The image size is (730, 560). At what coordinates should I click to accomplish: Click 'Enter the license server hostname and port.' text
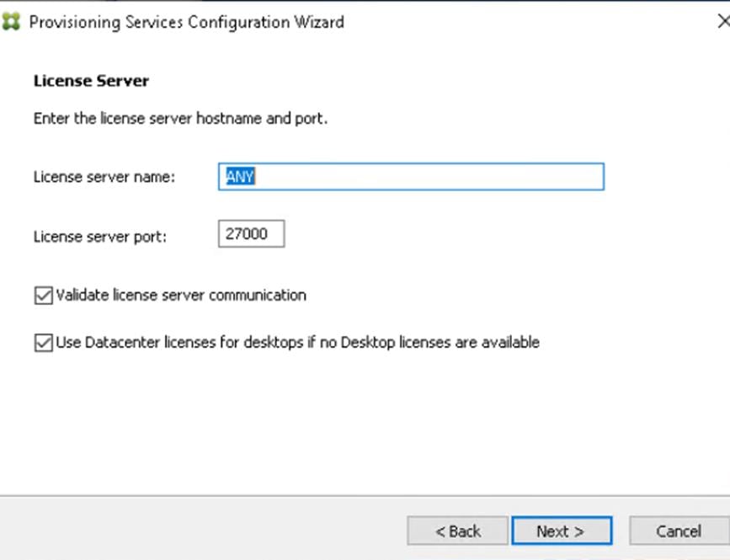click(181, 119)
